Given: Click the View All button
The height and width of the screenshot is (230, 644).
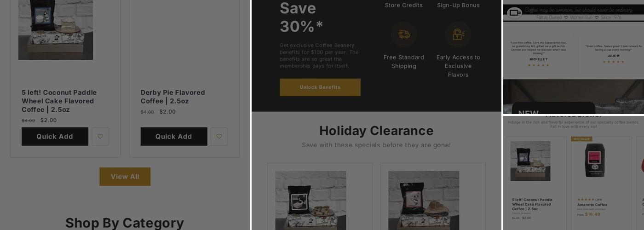Looking at the screenshot, I should pos(125,177).
